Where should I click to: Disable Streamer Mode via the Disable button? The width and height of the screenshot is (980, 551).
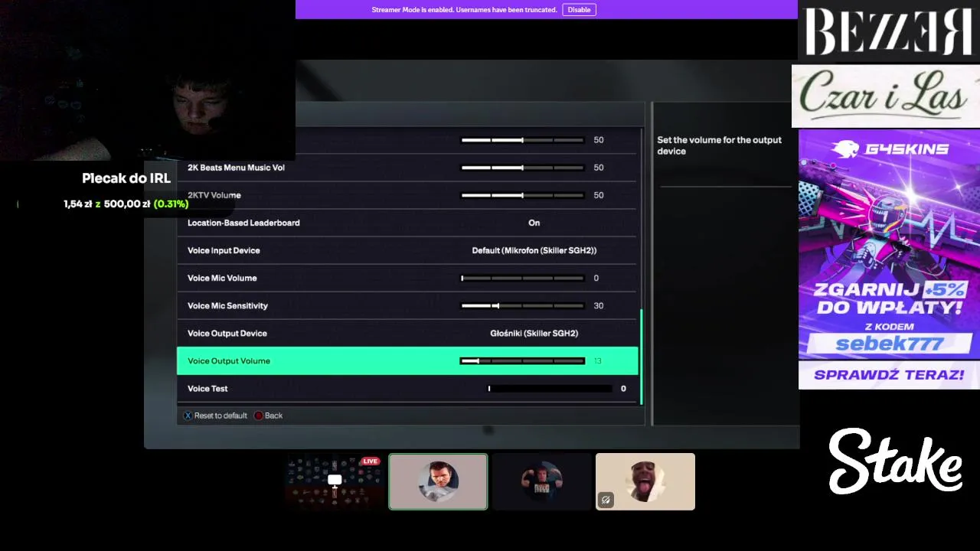579,10
